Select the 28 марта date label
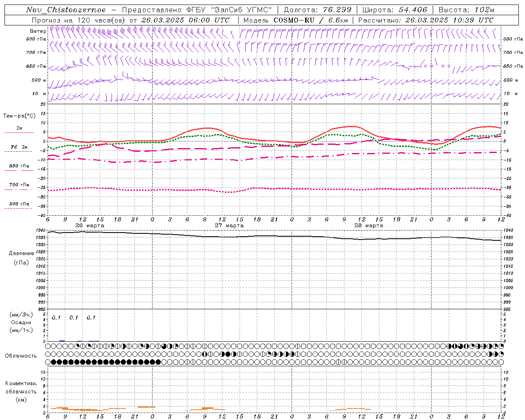Viewport: 525px width, 420px height. pos(369,226)
